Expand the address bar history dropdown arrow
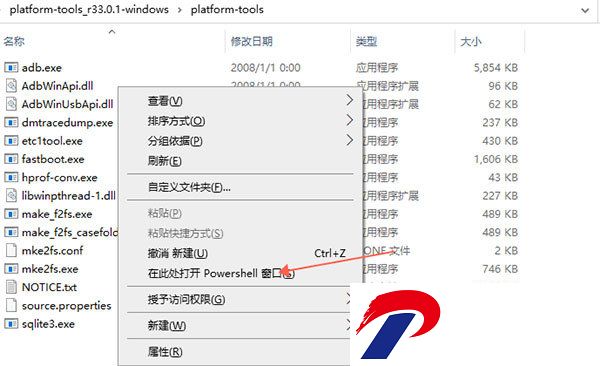600x366 pixels. [x=585, y=10]
